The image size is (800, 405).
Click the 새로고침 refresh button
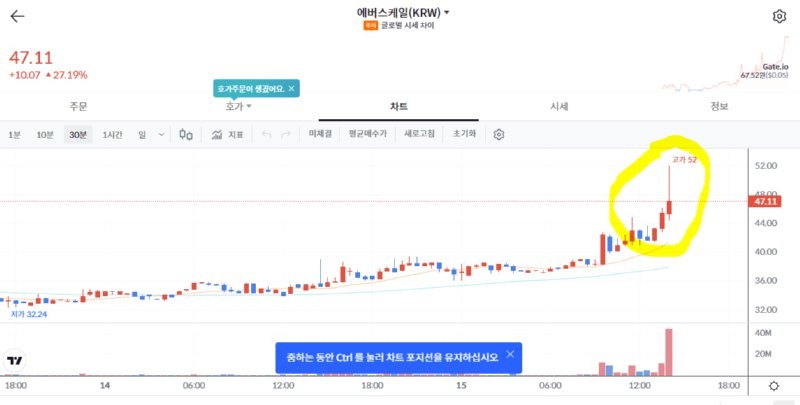(x=419, y=134)
